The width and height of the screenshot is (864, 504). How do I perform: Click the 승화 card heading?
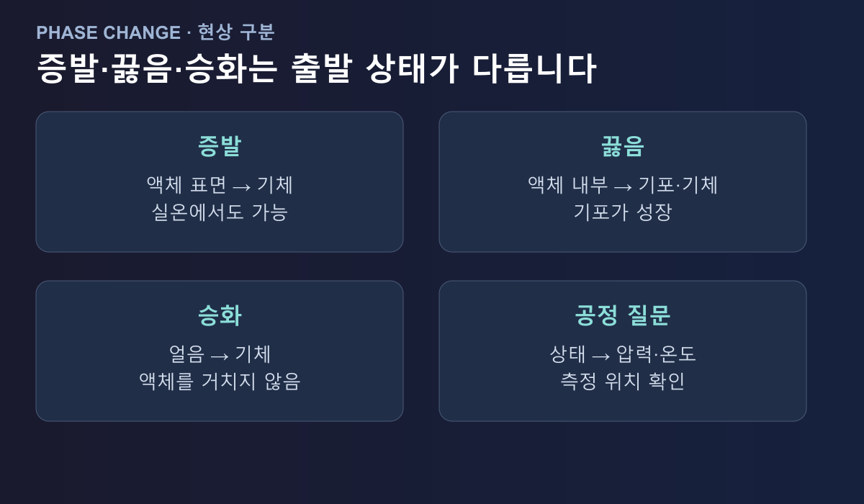[x=220, y=315]
